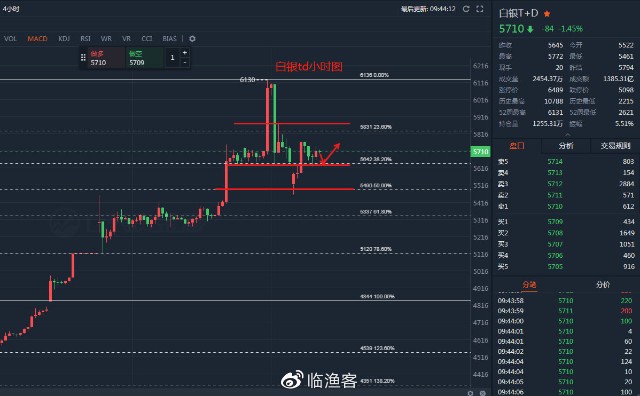Click the 09:44:05 tick row

click(x=565, y=382)
